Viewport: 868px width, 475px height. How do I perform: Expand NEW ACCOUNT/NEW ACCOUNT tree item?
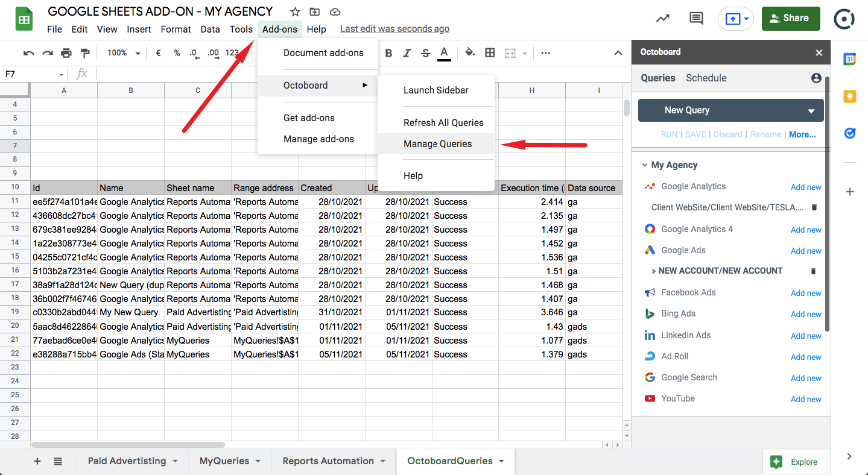pyautogui.click(x=653, y=271)
